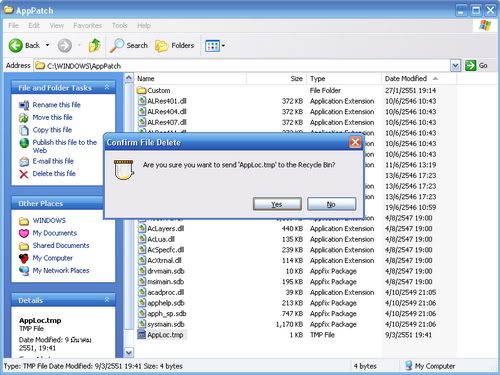Select ALRes404.dll file icon
Image resolution: width=500 pixels, height=375 pixels.
coord(142,112)
